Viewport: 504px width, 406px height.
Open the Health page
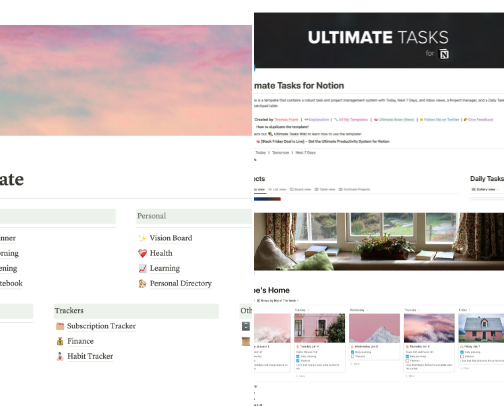tap(161, 253)
